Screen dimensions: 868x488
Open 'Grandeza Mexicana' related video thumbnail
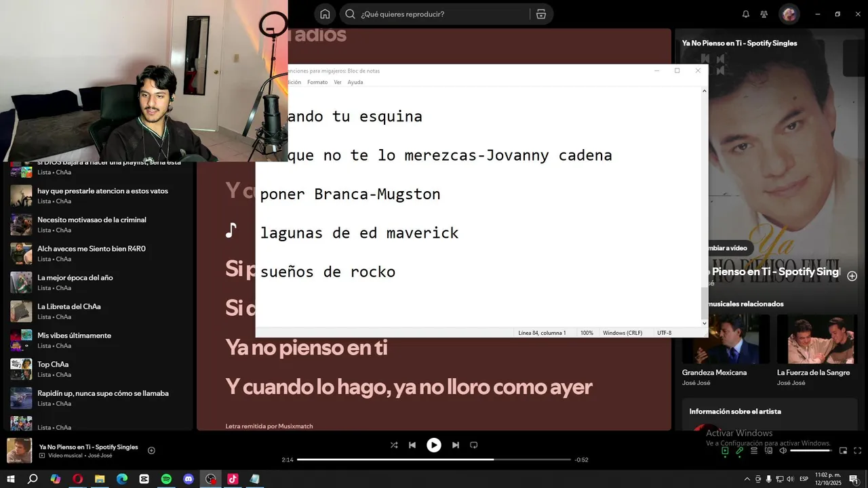tap(726, 339)
